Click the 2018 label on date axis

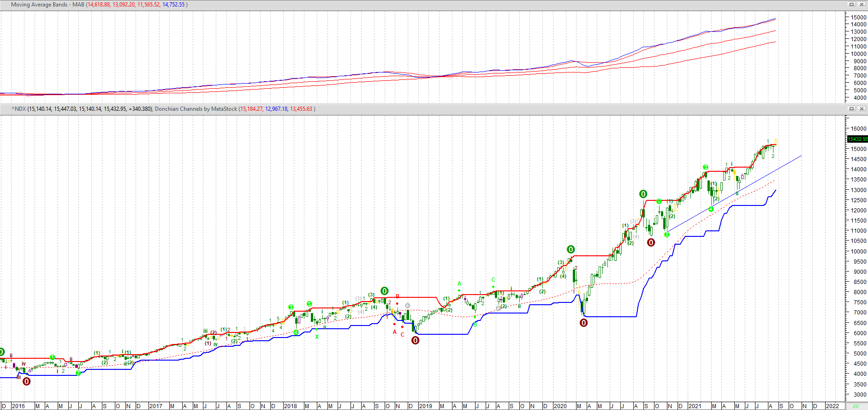point(290,406)
